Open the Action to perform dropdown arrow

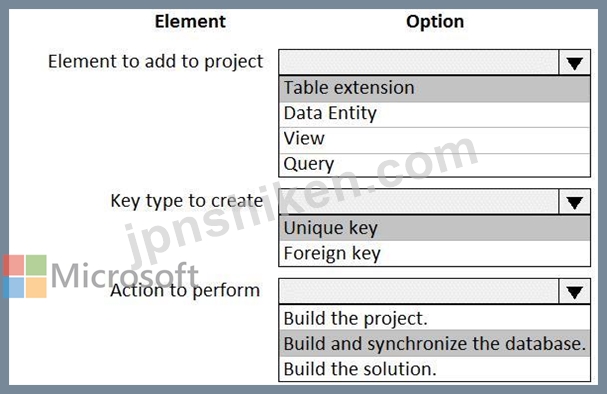574,291
